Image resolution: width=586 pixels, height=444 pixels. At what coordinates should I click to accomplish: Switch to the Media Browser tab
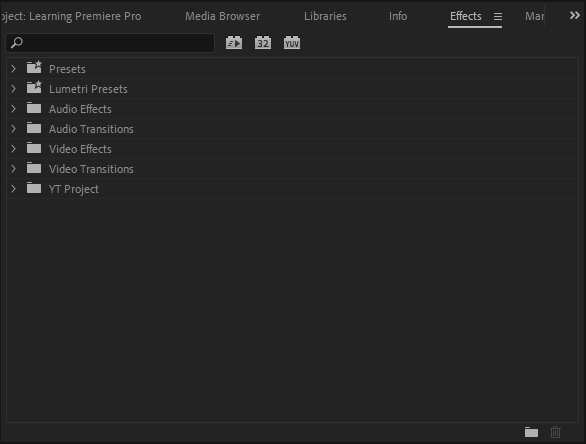[222, 16]
